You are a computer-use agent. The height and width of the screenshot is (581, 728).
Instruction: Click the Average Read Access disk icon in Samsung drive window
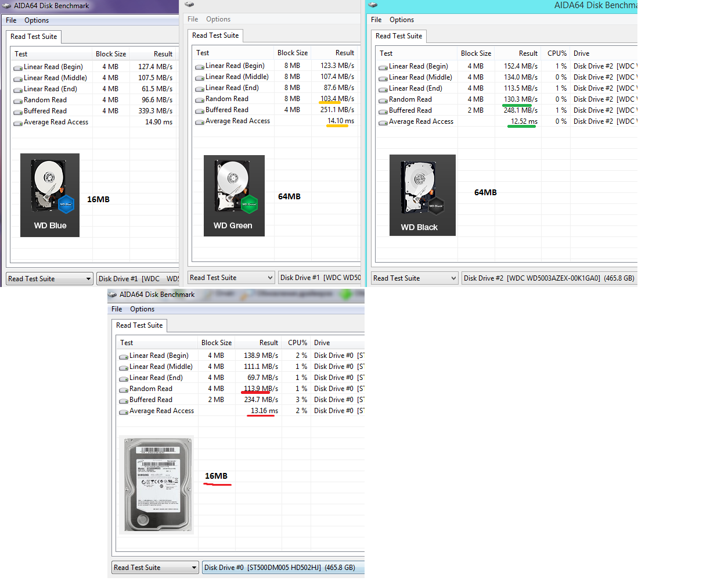[x=124, y=411]
